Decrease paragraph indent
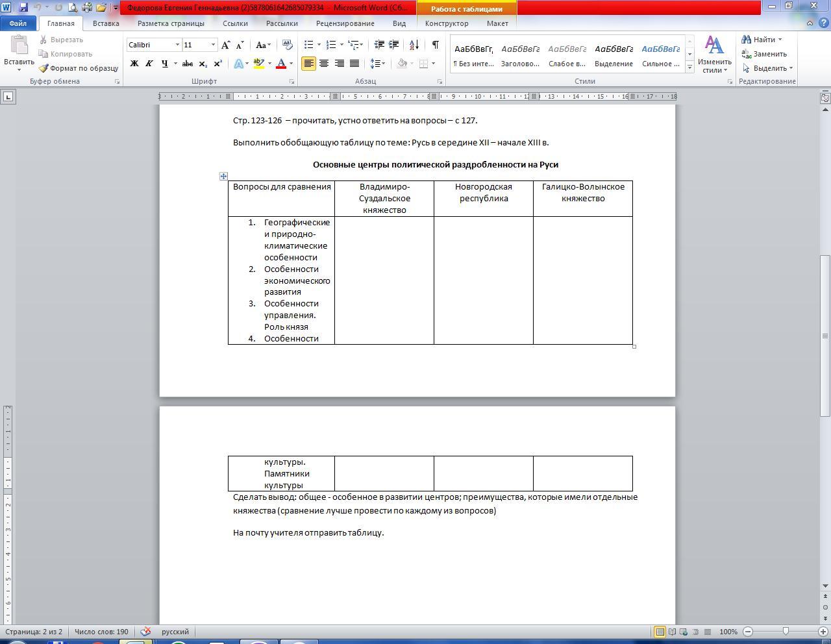This screenshot has height=644, width=831. tap(379, 45)
